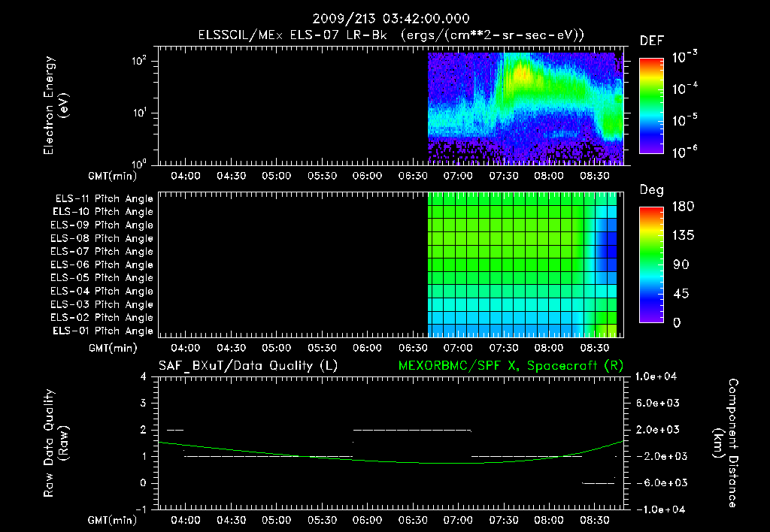770x532 pixels.
Task: Click 04:00 on the spectrogram time axis
Action: (185, 176)
